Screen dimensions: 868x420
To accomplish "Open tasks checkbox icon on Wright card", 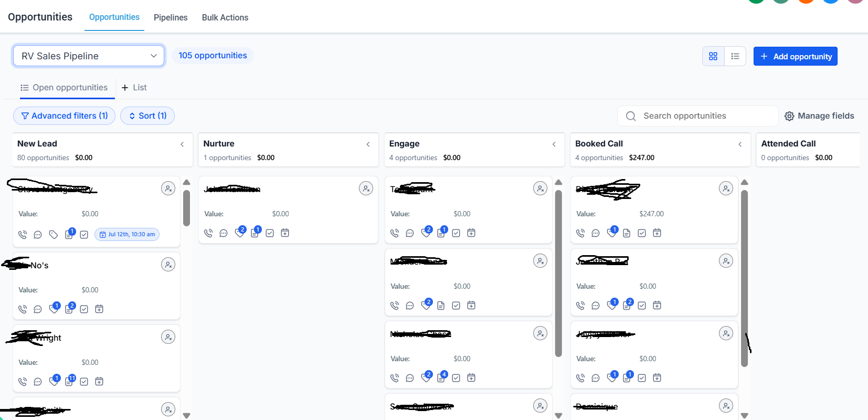I will point(84,382).
